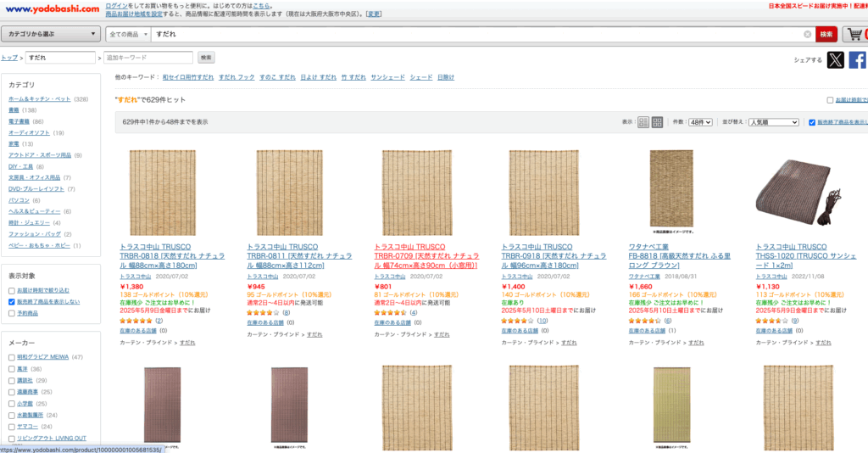Uncheck 販売終了商品を表示しない in the sidebar
868x453 pixels.
[x=12, y=302]
